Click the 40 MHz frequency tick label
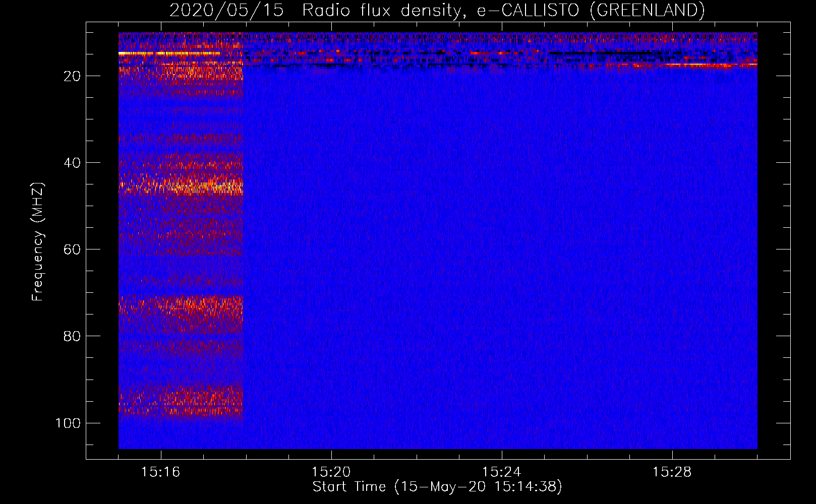 coord(72,163)
